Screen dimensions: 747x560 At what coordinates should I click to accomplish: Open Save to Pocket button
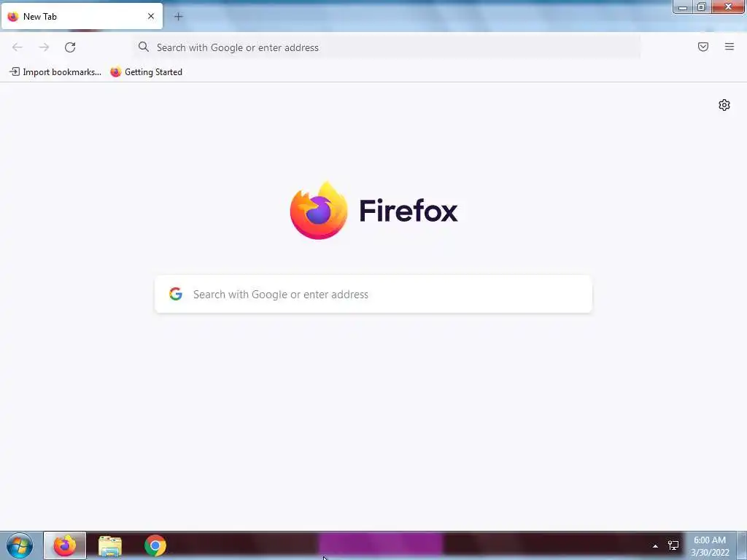pyautogui.click(x=703, y=47)
